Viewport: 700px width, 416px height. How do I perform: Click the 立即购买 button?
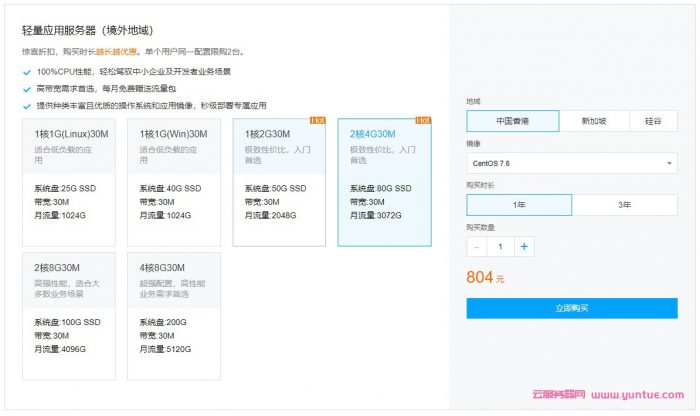(x=571, y=308)
